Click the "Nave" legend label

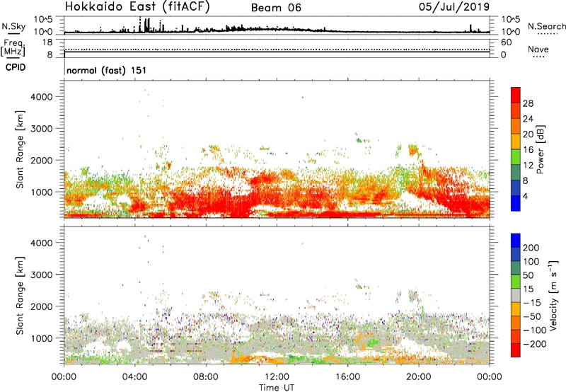click(538, 50)
